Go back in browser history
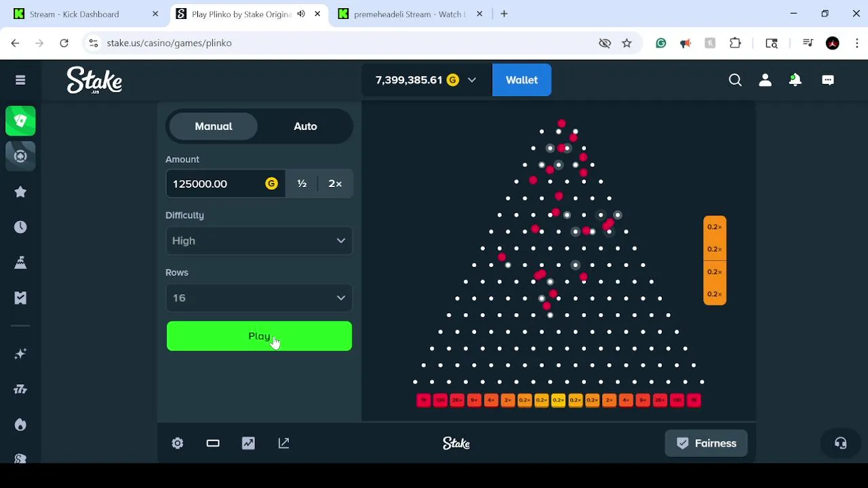Viewport: 868px width, 488px height. pyautogui.click(x=15, y=43)
